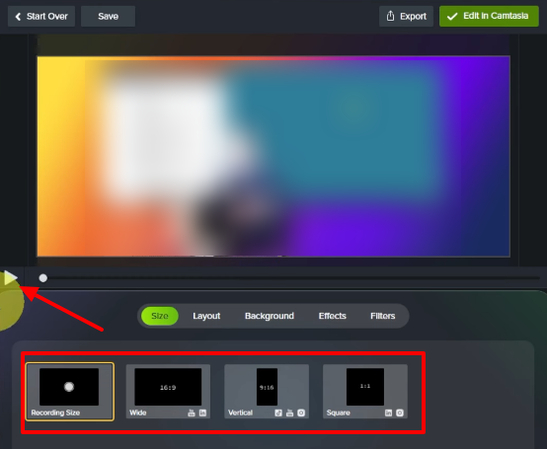The height and width of the screenshot is (449, 547).
Task: Click Start Over button
Action: click(41, 16)
